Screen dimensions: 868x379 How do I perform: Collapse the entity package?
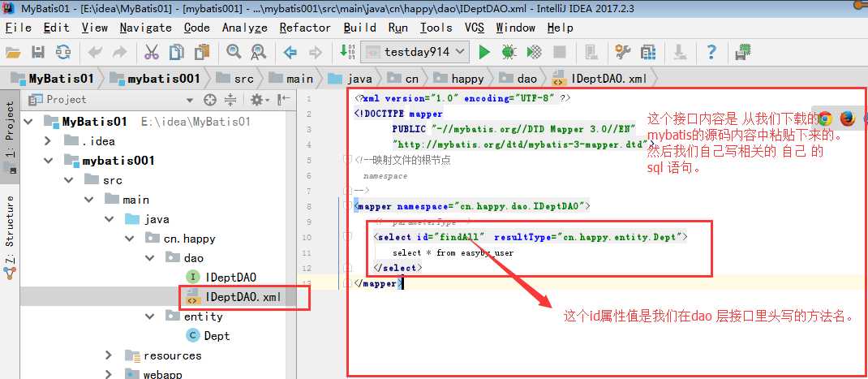[x=150, y=317]
